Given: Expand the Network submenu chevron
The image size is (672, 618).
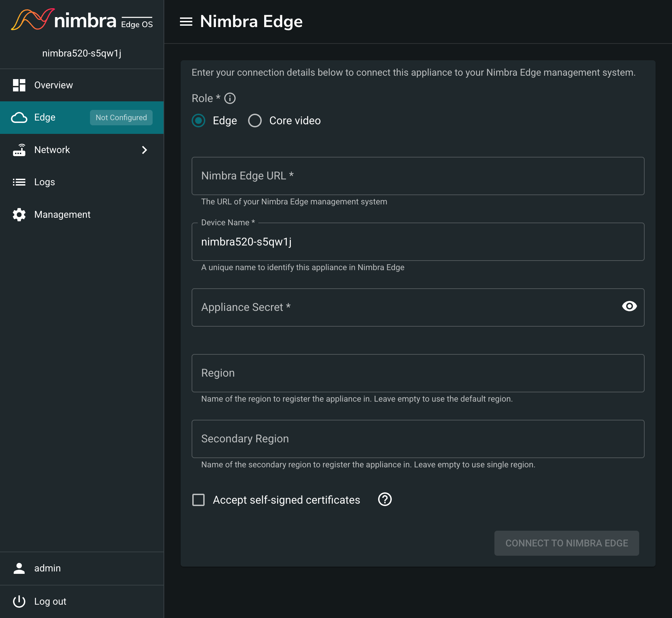Looking at the screenshot, I should pos(144,150).
